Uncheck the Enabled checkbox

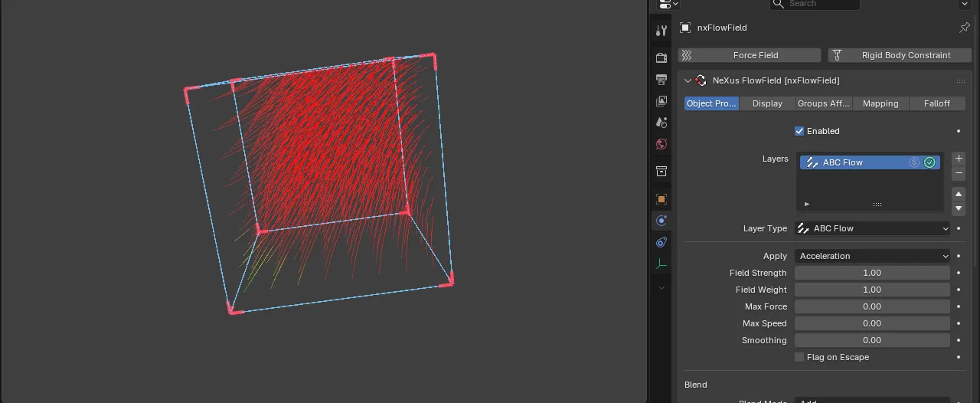point(799,131)
